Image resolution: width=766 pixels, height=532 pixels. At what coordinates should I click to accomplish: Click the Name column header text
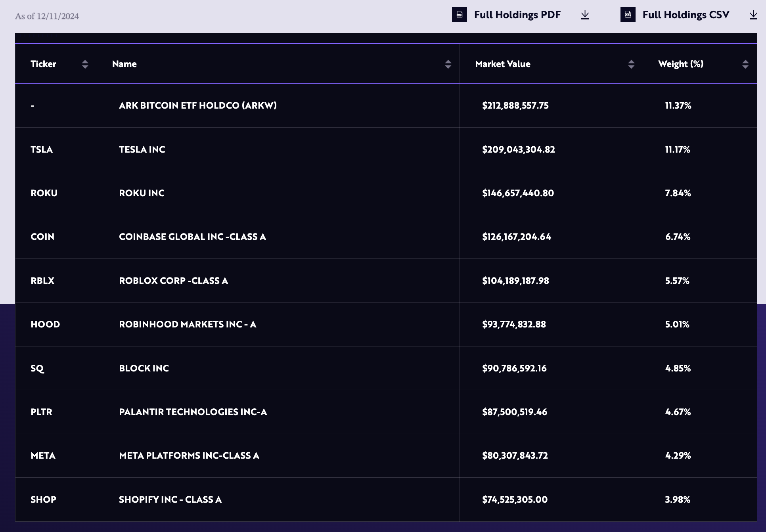coord(124,64)
